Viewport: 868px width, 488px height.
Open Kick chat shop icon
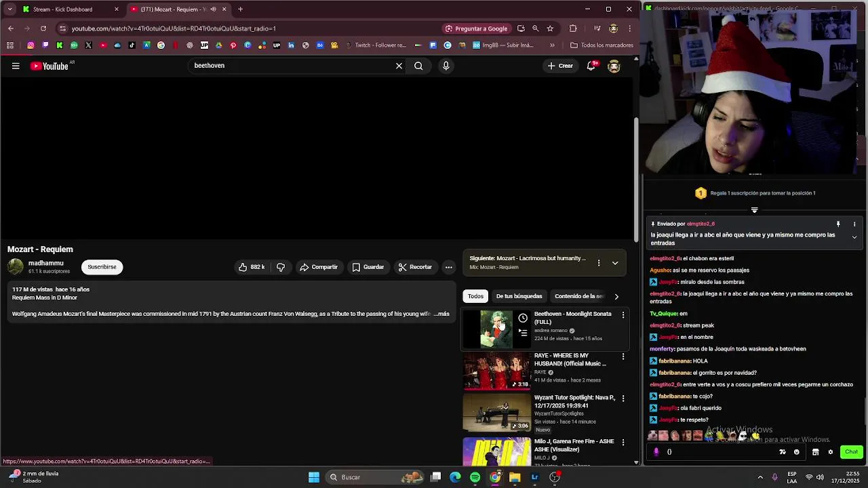click(x=815, y=452)
